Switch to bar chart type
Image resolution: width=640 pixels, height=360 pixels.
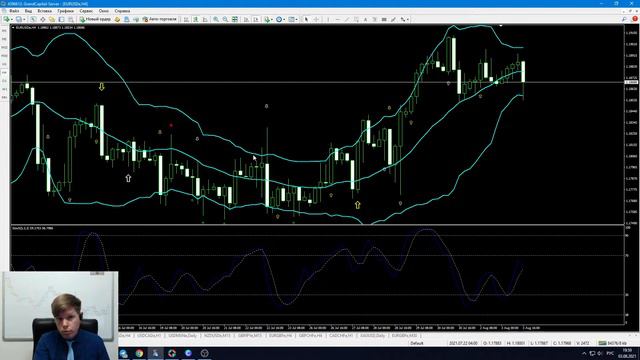point(186,19)
